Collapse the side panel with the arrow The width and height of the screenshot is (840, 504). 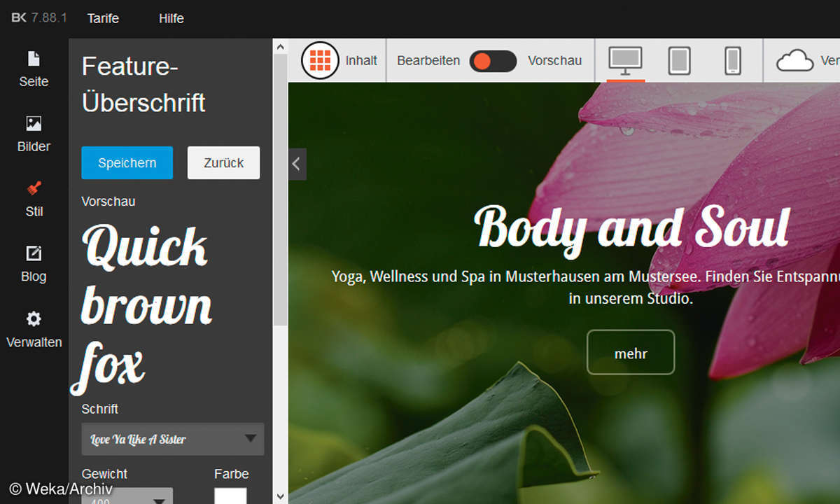pyautogui.click(x=297, y=164)
